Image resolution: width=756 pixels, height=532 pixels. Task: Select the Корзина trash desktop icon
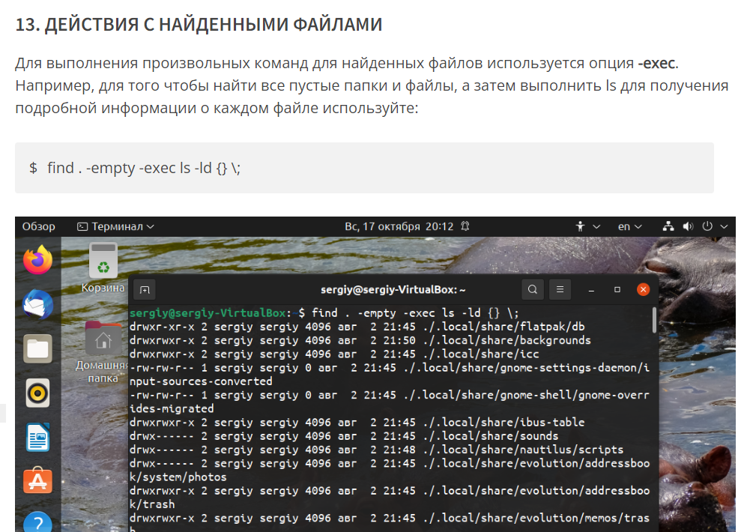(103, 268)
